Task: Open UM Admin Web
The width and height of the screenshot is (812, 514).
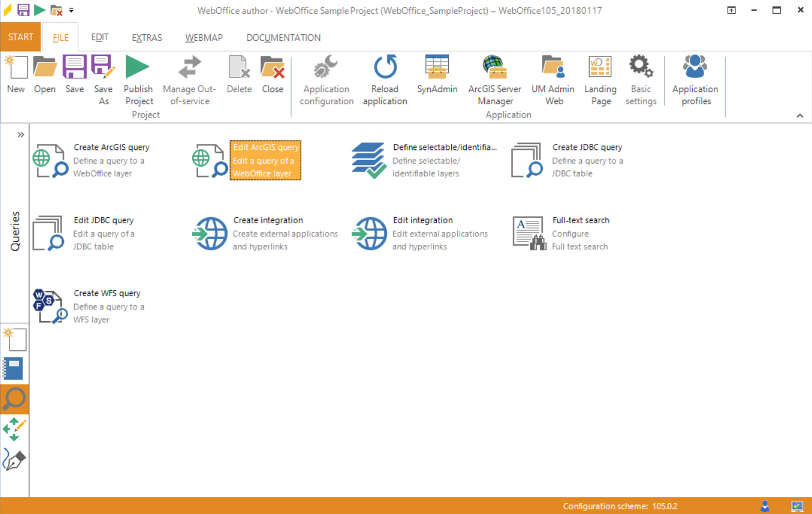Action: pos(554,67)
